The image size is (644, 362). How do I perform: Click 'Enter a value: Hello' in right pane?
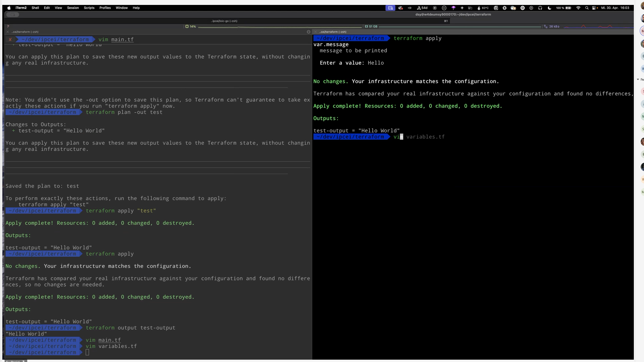(x=352, y=63)
